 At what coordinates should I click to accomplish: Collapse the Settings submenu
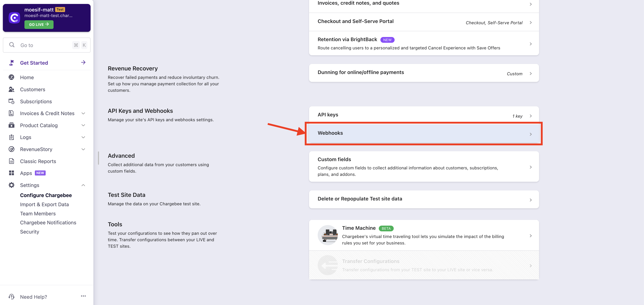pos(83,185)
